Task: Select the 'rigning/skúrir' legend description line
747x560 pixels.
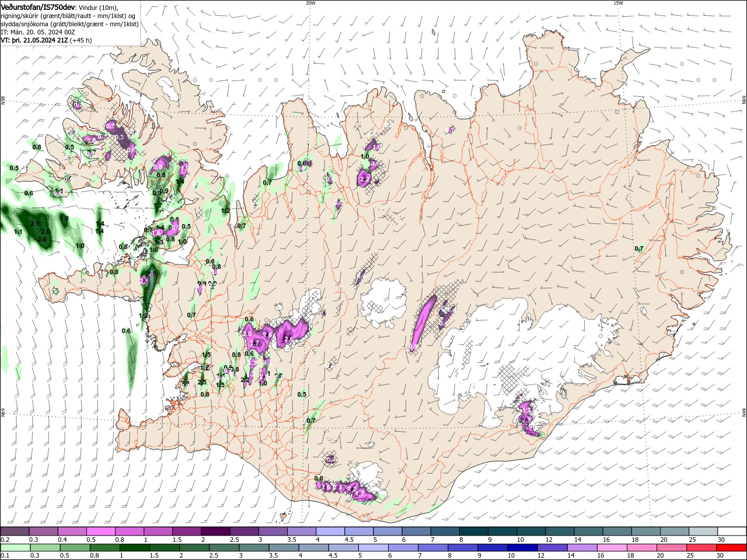Action: pyautogui.click(x=68, y=16)
